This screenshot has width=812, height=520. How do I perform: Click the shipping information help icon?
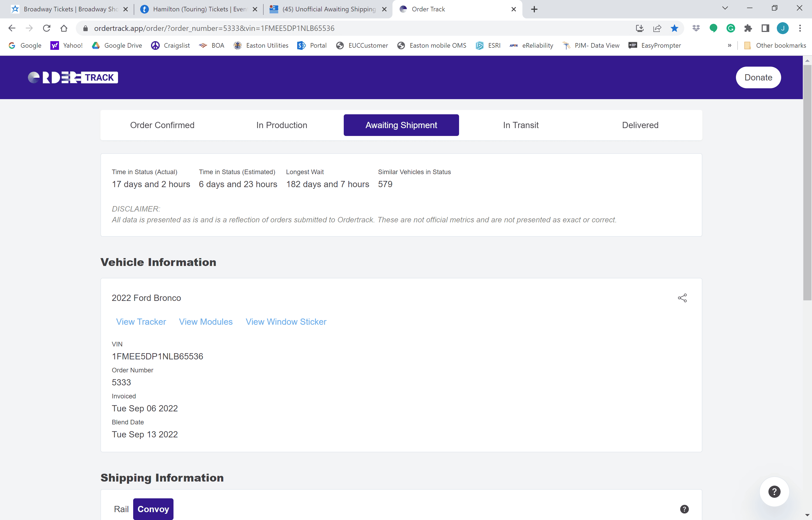coord(684,509)
